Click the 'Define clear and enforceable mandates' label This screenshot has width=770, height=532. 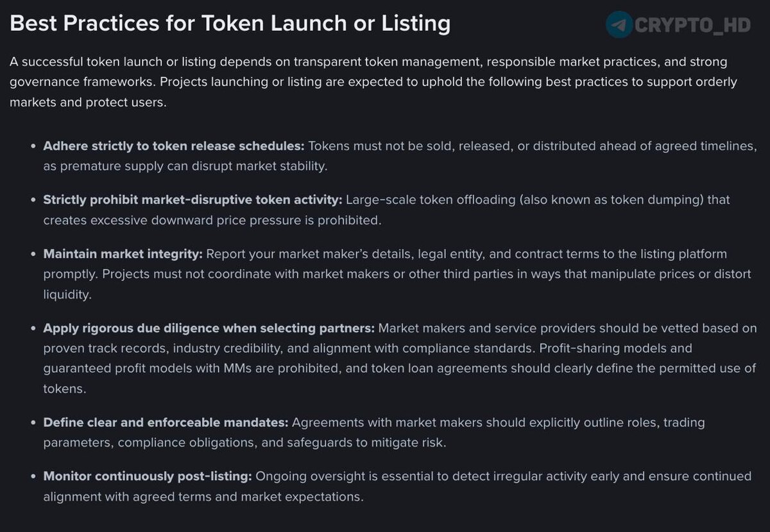(166, 422)
